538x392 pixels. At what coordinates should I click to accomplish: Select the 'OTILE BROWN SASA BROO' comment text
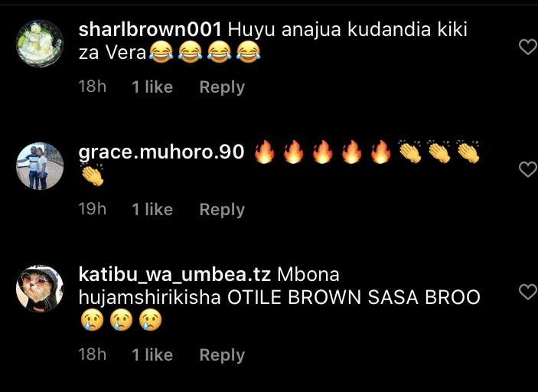click(354, 298)
